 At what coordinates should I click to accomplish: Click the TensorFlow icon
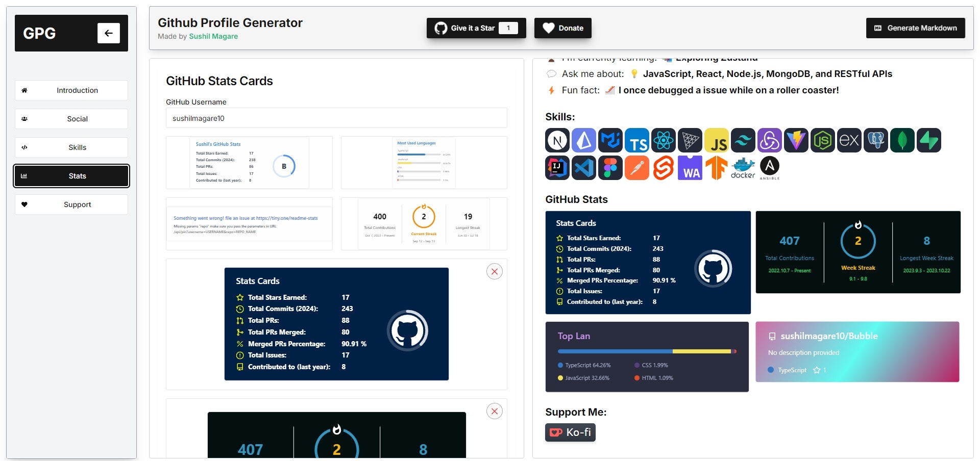click(717, 168)
